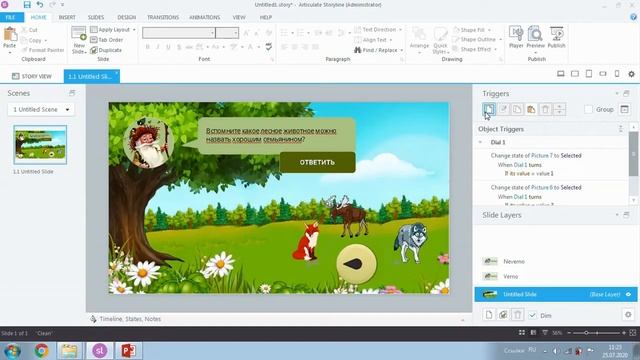Select the Neverno slide layer
Viewport: 640px width, 360px height.
pos(556,261)
